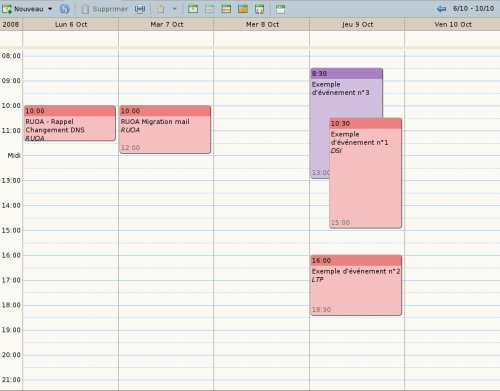
Task: Click the 8:30 header of the purple event
Action: coord(347,74)
